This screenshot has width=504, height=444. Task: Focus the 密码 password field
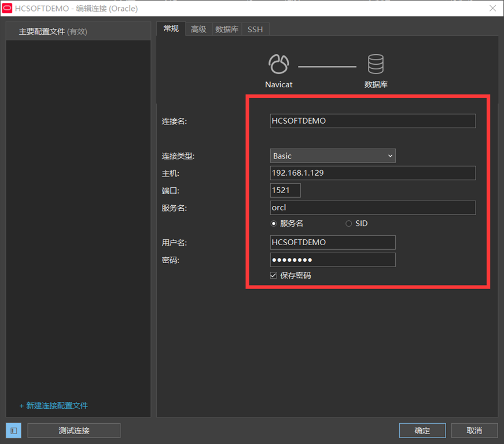tap(333, 260)
